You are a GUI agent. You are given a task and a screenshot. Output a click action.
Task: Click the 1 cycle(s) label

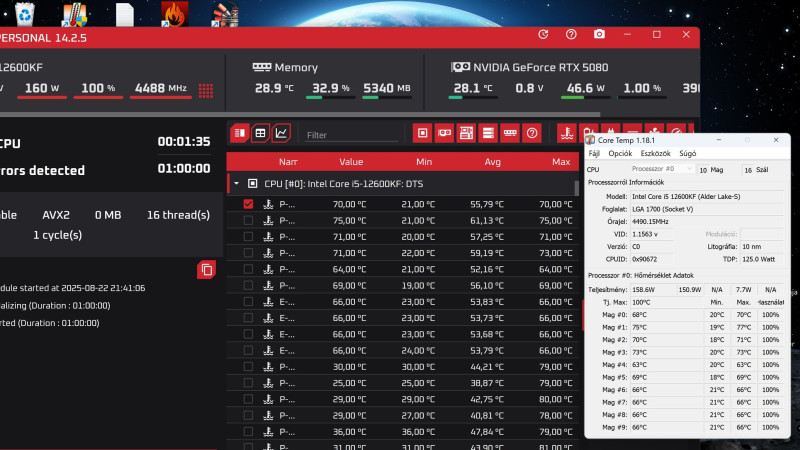point(57,235)
